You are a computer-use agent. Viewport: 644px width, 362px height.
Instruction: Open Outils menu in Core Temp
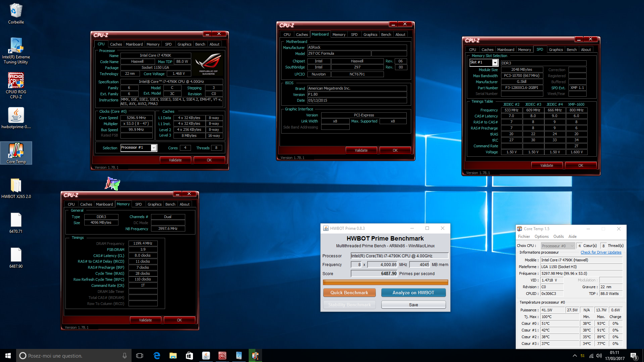coord(558,237)
